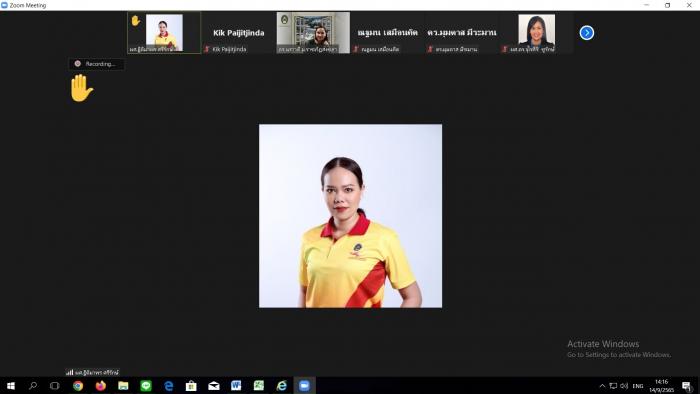Switch to Zoom app in taskbar

click(304, 386)
